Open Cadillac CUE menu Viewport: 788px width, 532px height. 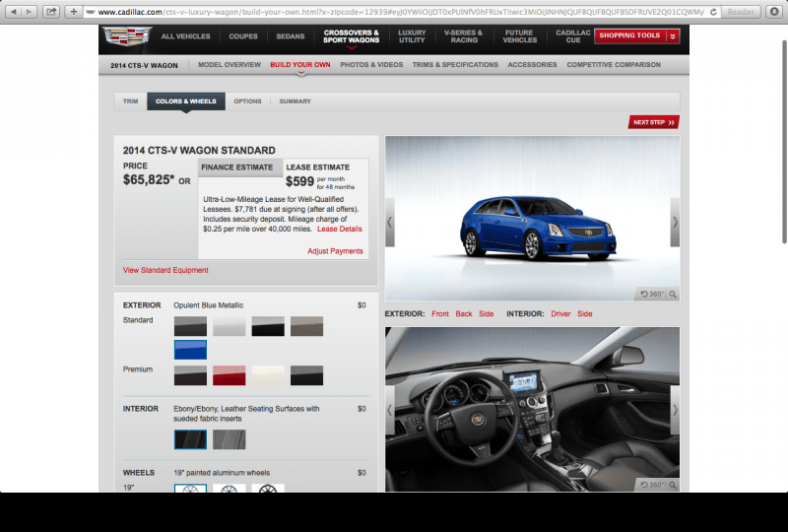(x=573, y=36)
